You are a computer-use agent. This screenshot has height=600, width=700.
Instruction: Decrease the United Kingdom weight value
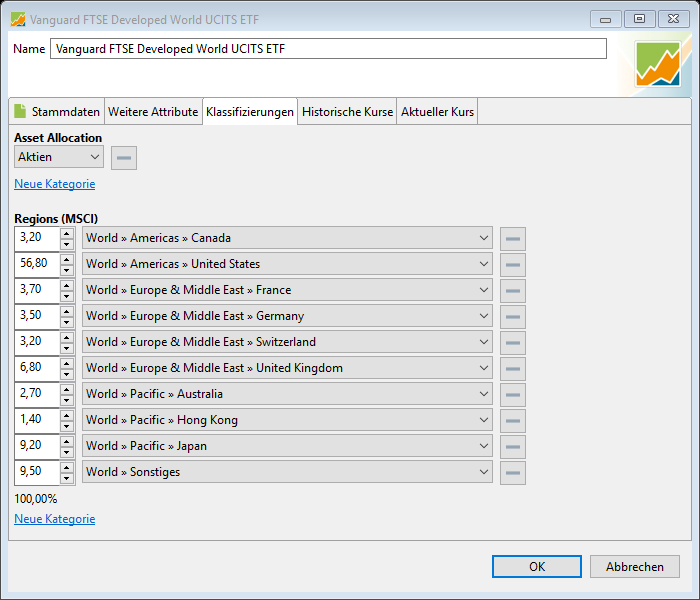(67, 374)
